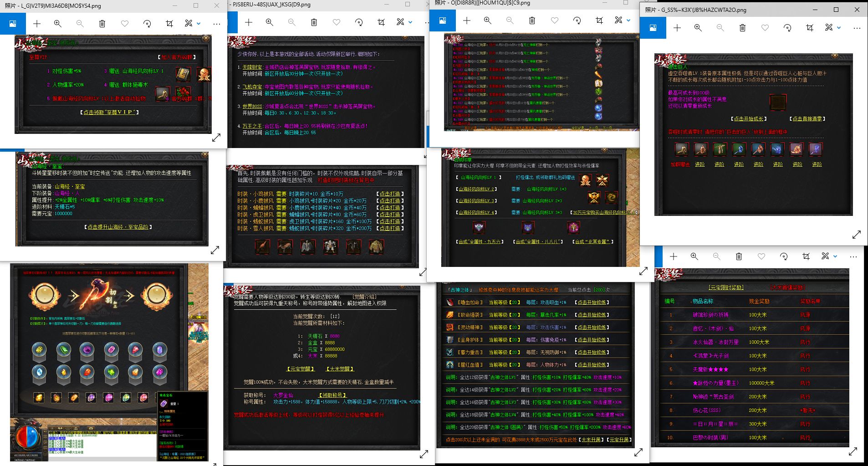Viewport: 868px width, 466px height.
Task: Zoom in on O[DI8R8R photo
Action: tap(487, 20)
